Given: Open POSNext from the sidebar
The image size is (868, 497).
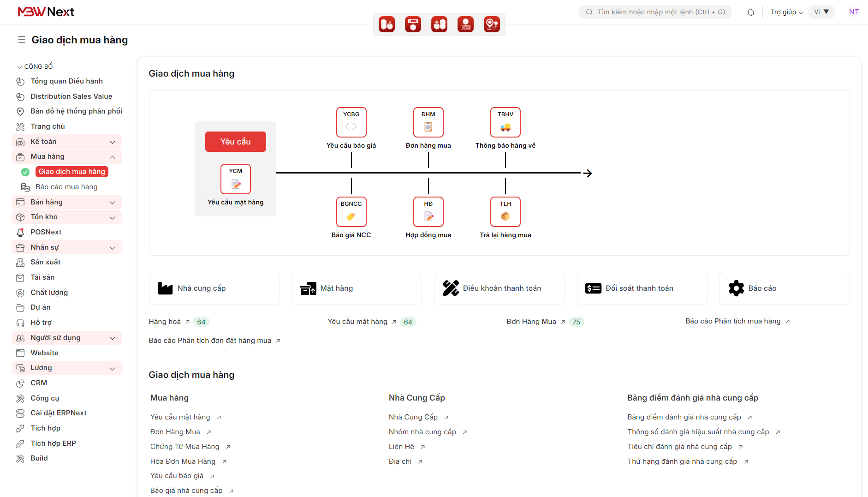Looking at the screenshot, I should (46, 232).
